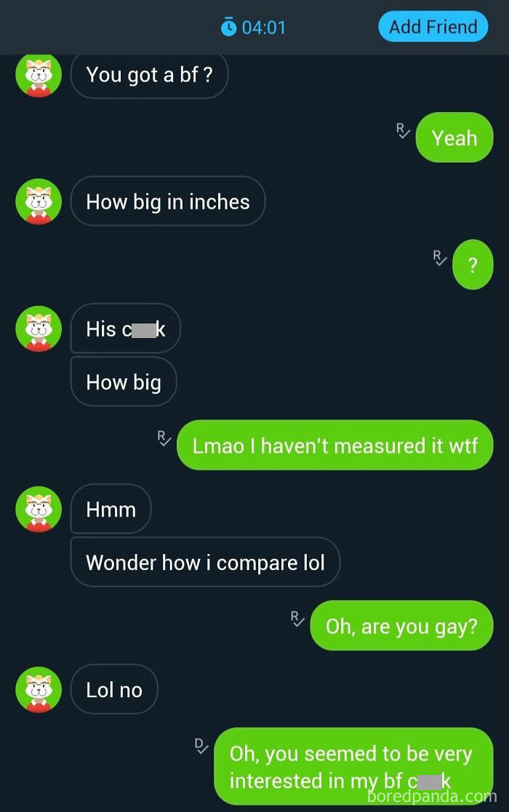This screenshot has height=812, width=509.
Task: Tap avatar next to "Lol no" message
Action: click(x=39, y=690)
